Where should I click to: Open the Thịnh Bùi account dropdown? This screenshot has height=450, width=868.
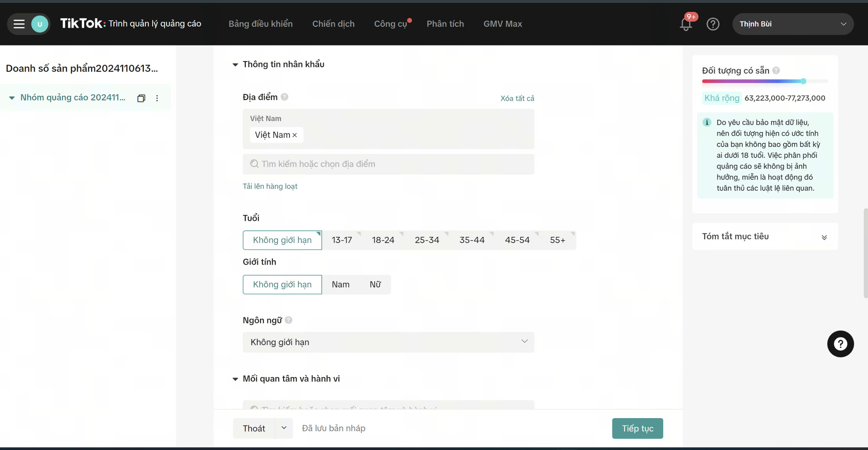[x=793, y=24]
